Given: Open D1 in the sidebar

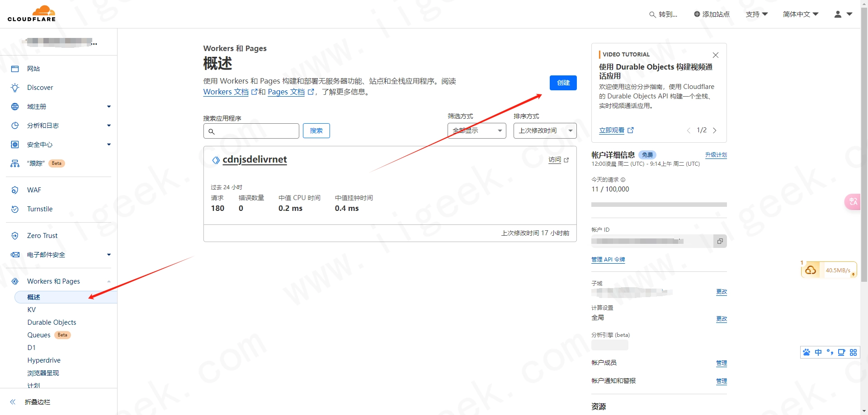Looking at the screenshot, I should tap(32, 348).
